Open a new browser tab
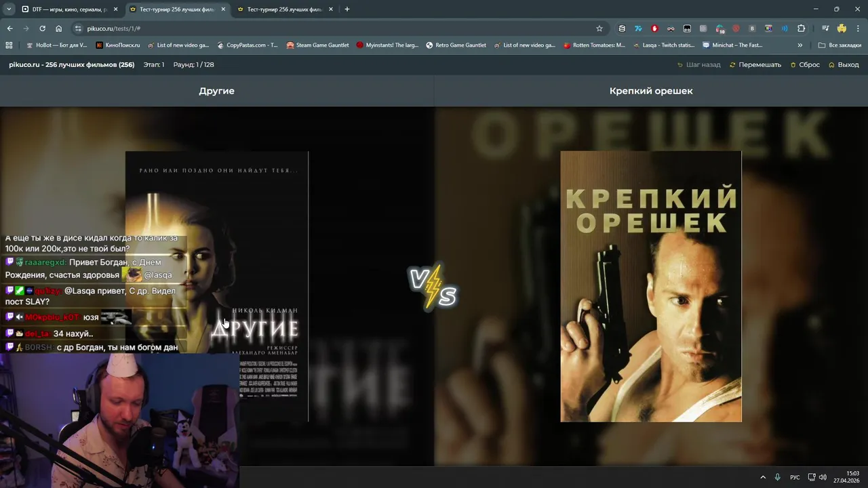Screen dimensions: 868x488 347,9
